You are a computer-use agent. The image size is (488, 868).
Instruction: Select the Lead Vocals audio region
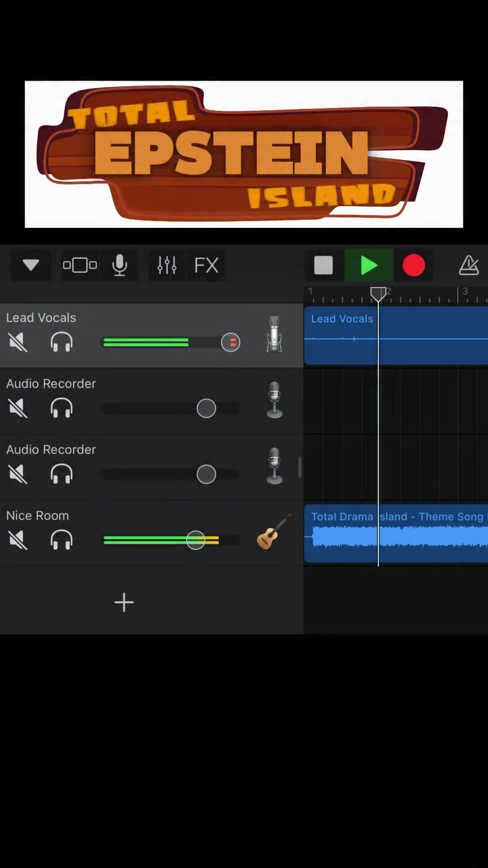[x=396, y=336]
